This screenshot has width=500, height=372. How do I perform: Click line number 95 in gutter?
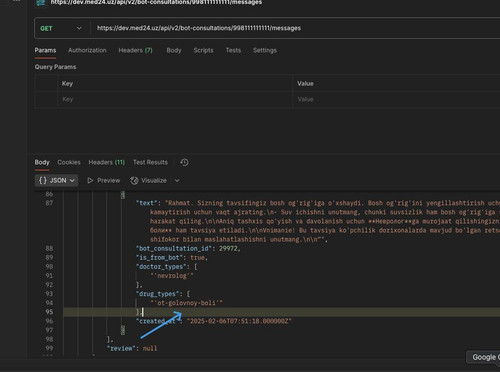49,312
